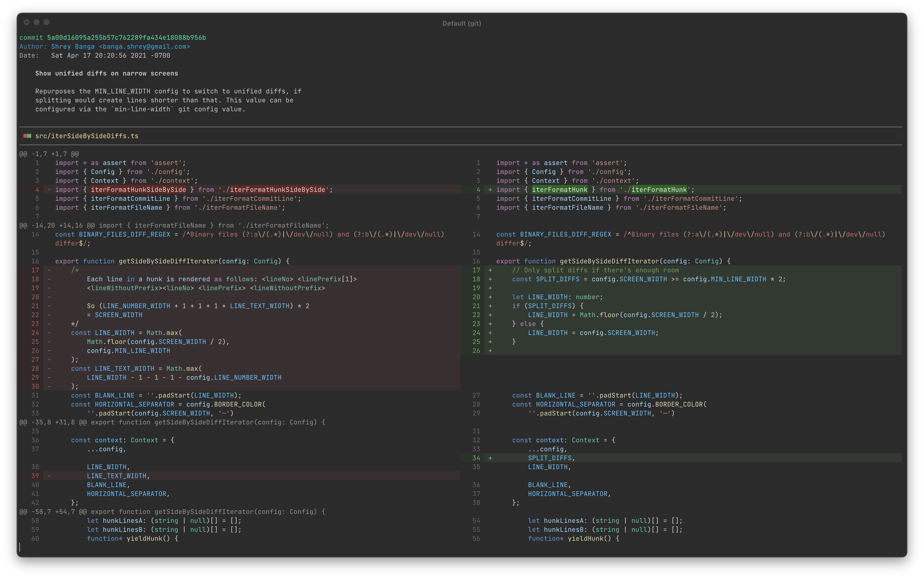The image size is (924, 578).
Task: Click the plus marker beside SPLIT_DIFFS line 34
Action: (x=490, y=458)
